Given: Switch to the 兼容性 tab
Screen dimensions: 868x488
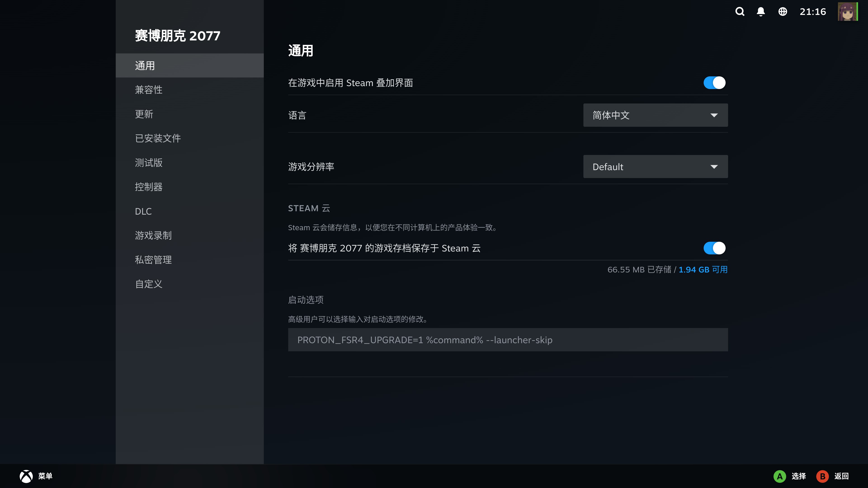Looking at the screenshot, I should (149, 90).
